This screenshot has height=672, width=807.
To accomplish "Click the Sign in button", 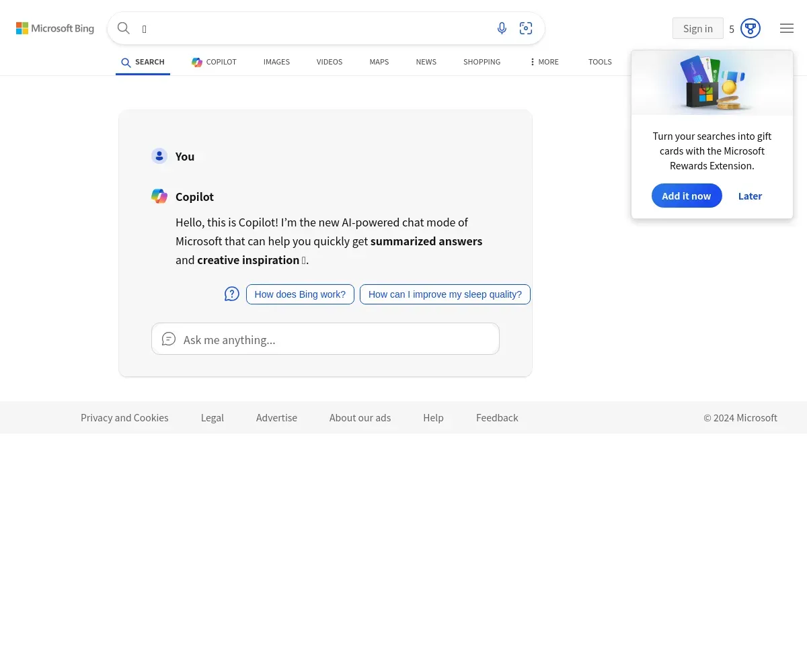I will 698,28.
